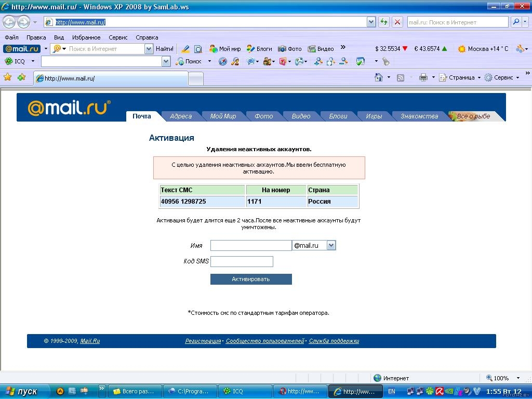Open Фото from the Mail.ru toolbar
Viewport: 532px width, 399px height.
coord(290,49)
